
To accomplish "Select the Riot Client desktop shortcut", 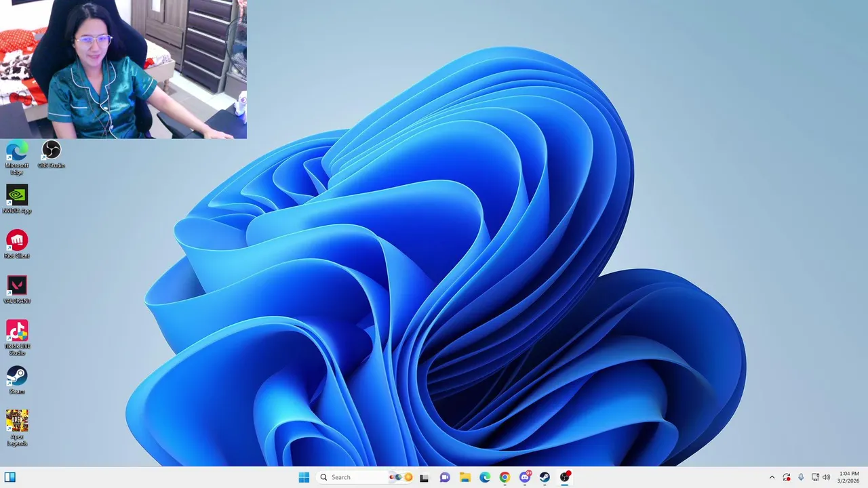I will pos(17,245).
